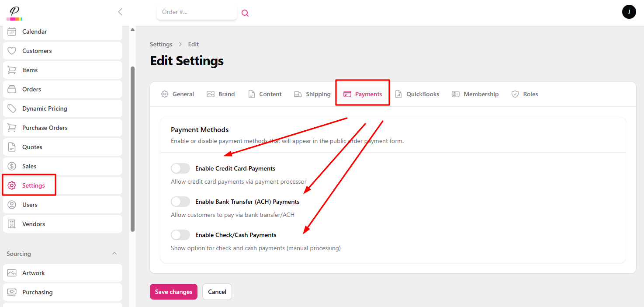The height and width of the screenshot is (307, 644).
Task: Select the Vendors building icon
Action: click(13, 223)
